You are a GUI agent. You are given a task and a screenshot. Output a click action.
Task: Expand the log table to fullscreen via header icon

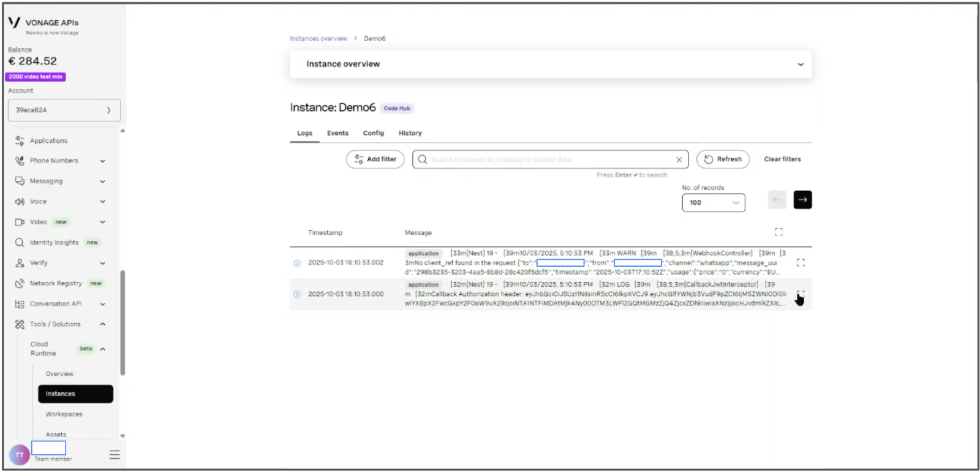click(778, 232)
